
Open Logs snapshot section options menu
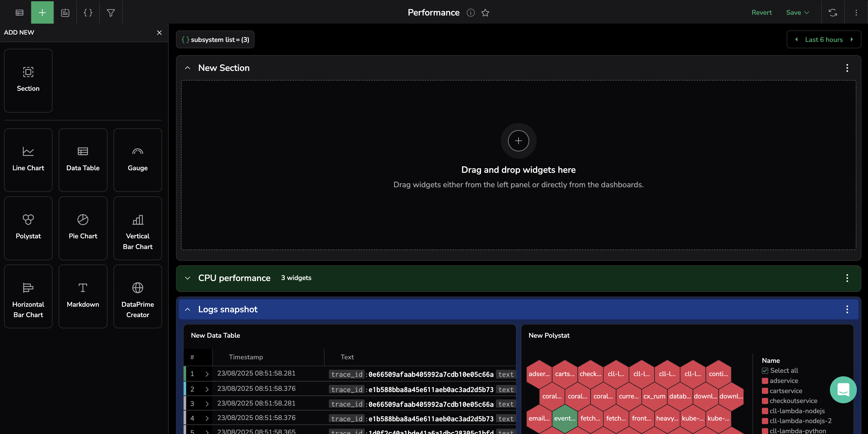tap(847, 309)
